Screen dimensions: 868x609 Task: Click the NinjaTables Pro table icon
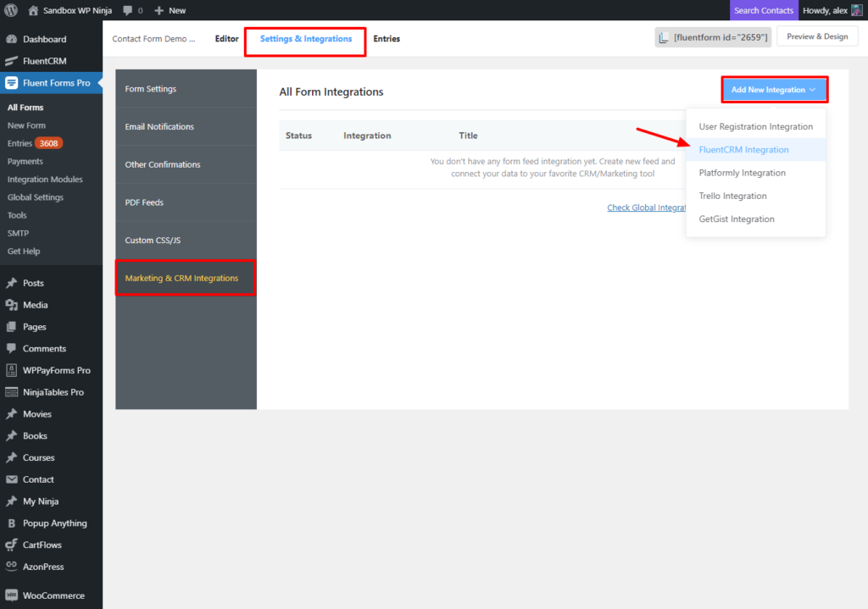tap(11, 392)
